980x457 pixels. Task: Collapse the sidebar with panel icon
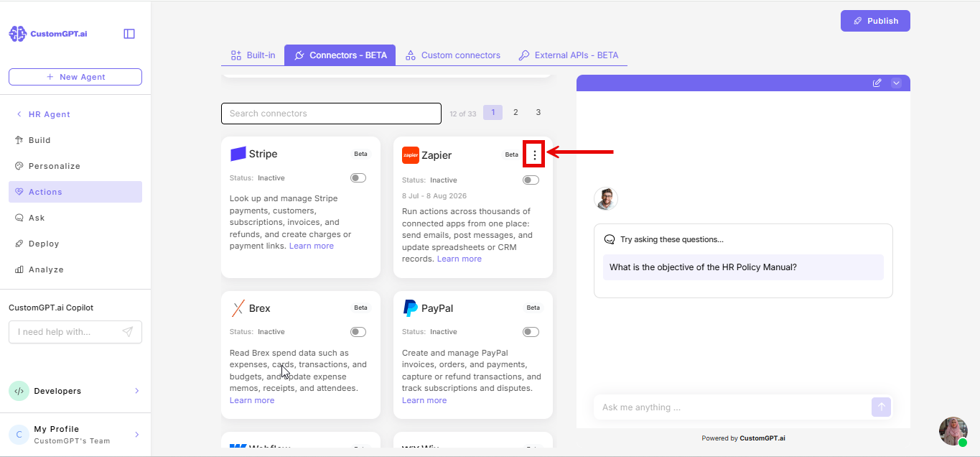pyautogui.click(x=129, y=34)
